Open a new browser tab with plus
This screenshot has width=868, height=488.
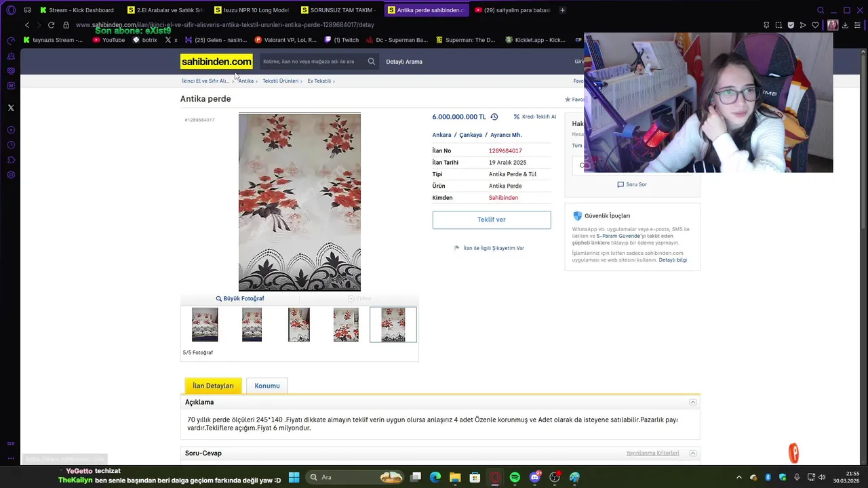562,10
